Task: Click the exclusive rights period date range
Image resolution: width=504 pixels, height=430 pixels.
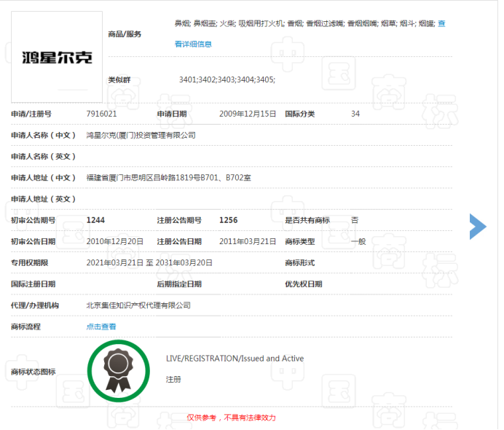Action: pyautogui.click(x=149, y=262)
